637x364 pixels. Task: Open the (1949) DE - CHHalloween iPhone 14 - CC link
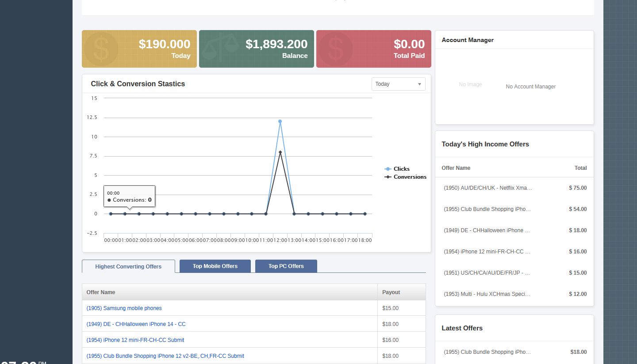coord(136,324)
